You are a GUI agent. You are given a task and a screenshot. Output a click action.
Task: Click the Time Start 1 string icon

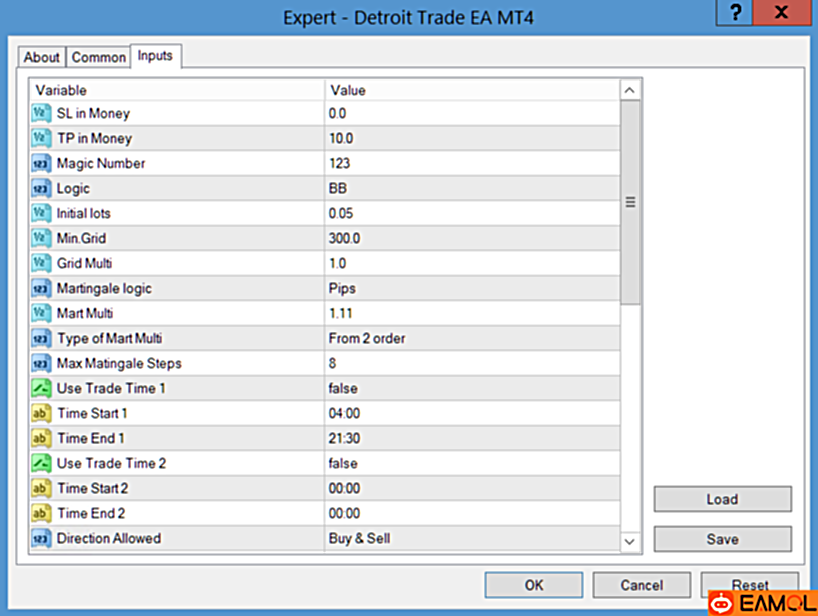(x=41, y=414)
